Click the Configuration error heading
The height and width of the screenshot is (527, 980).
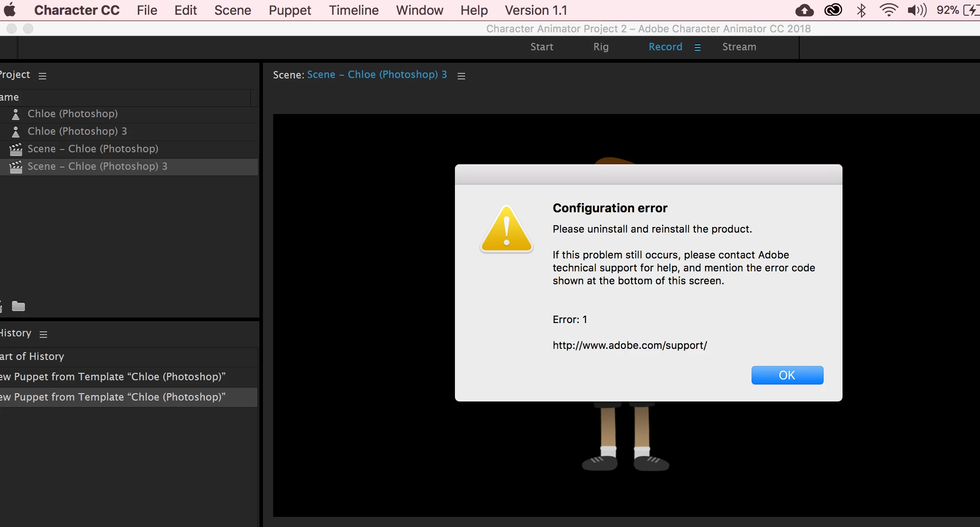point(610,208)
